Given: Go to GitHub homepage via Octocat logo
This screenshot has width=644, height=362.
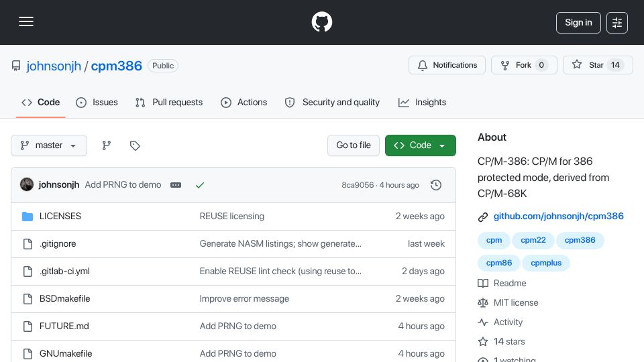Looking at the screenshot, I should click(x=321, y=21).
